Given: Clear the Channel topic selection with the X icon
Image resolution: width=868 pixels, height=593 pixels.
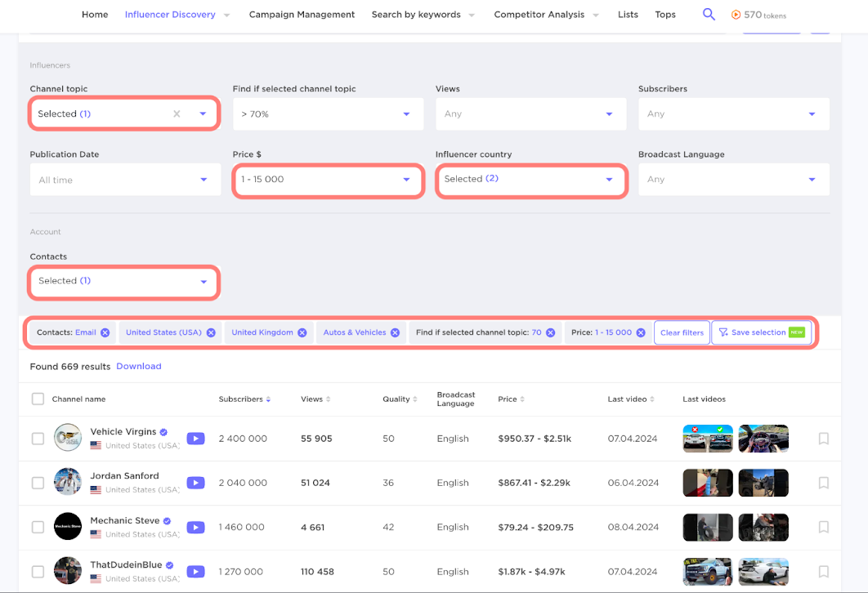Looking at the screenshot, I should pyautogui.click(x=177, y=114).
